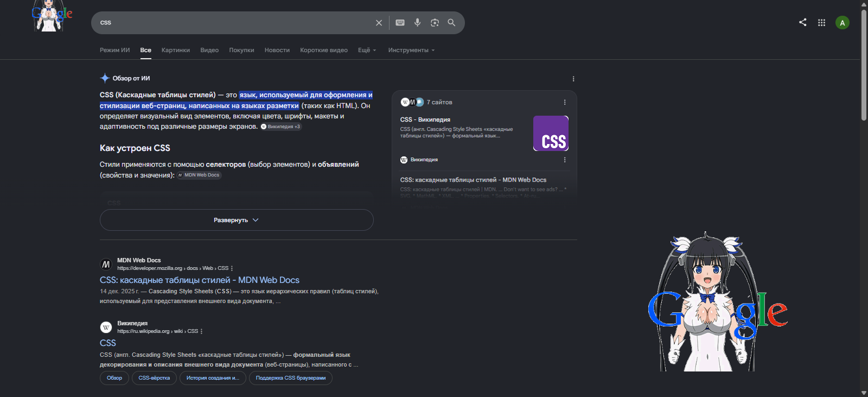
Task: Open Google Lens image search
Action: pyautogui.click(x=435, y=23)
